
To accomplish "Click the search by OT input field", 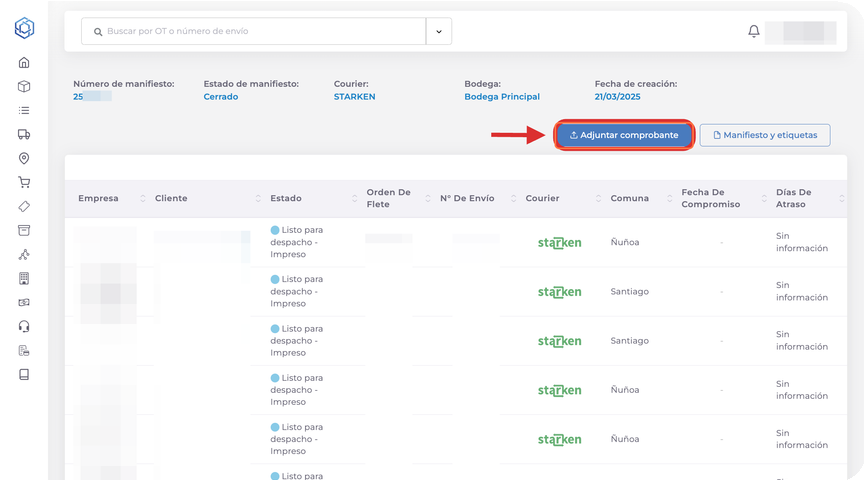I will pyautogui.click(x=260, y=32).
